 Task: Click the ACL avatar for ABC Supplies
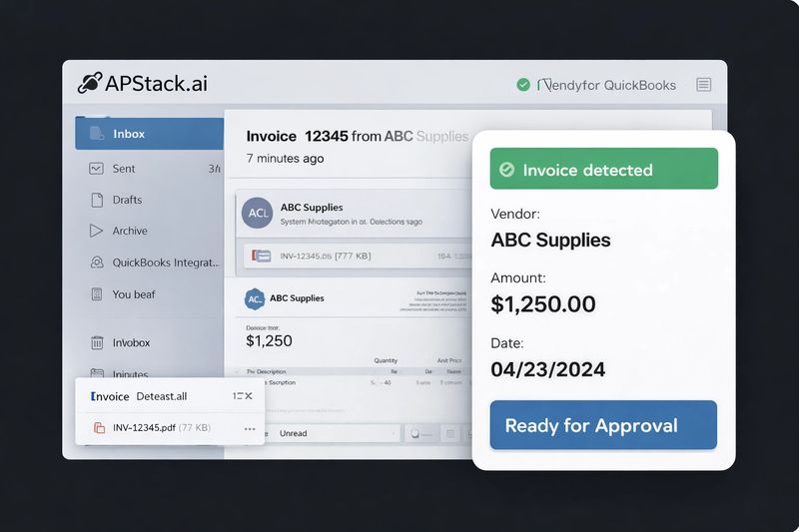coord(258,214)
